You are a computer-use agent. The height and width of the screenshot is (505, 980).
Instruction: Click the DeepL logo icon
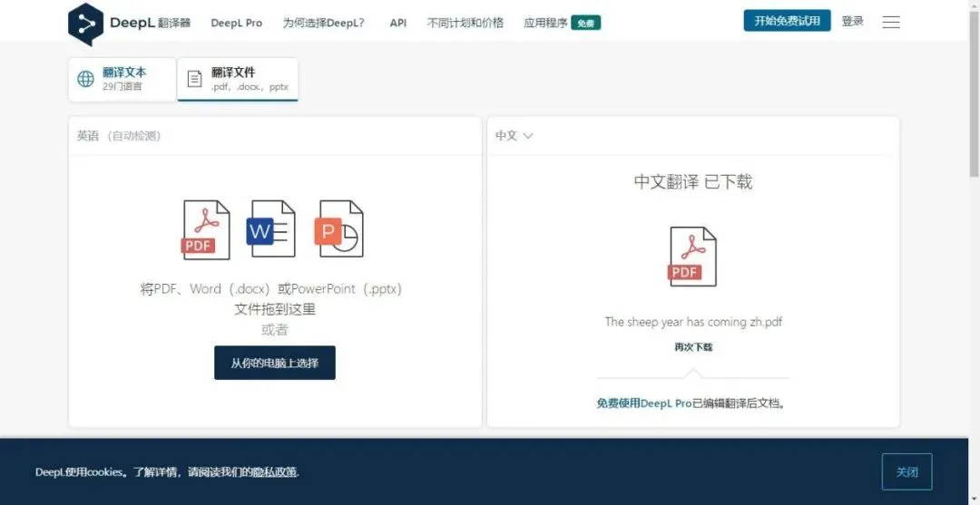click(x=85, y=24)
